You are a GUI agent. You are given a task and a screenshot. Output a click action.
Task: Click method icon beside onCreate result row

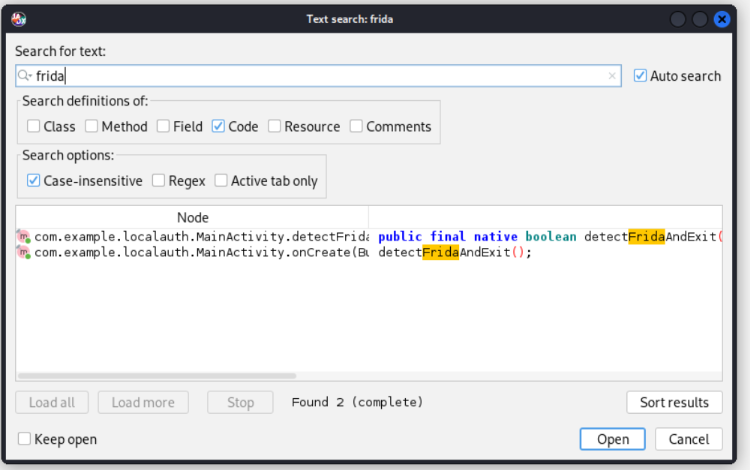coord(24,253)
